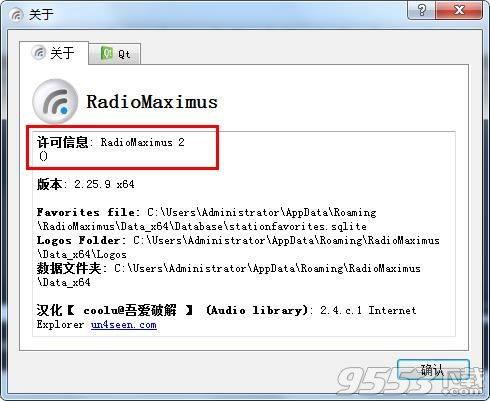Viewport: 490px width, 401px height.
Task: Click the title bar application icon
Action: (x=16, y=15)
